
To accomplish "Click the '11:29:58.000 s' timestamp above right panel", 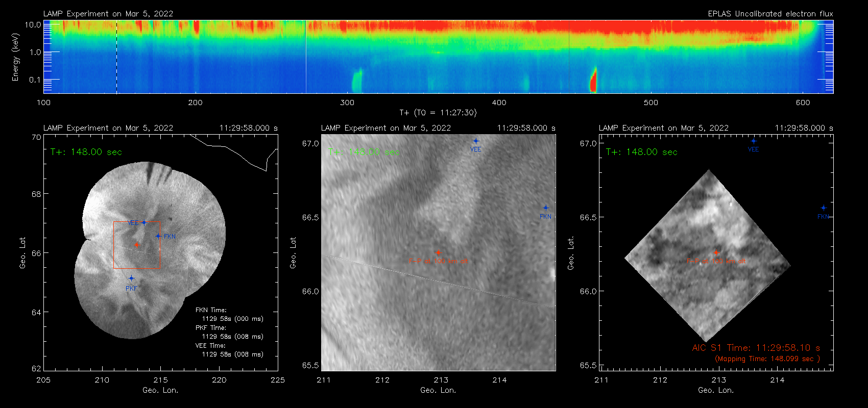I will tap(804, 128).
